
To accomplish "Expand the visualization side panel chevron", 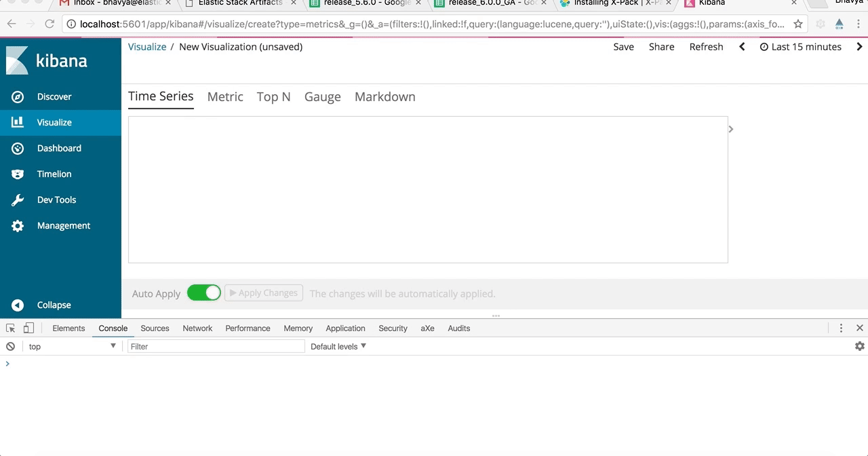I will 731,129.
